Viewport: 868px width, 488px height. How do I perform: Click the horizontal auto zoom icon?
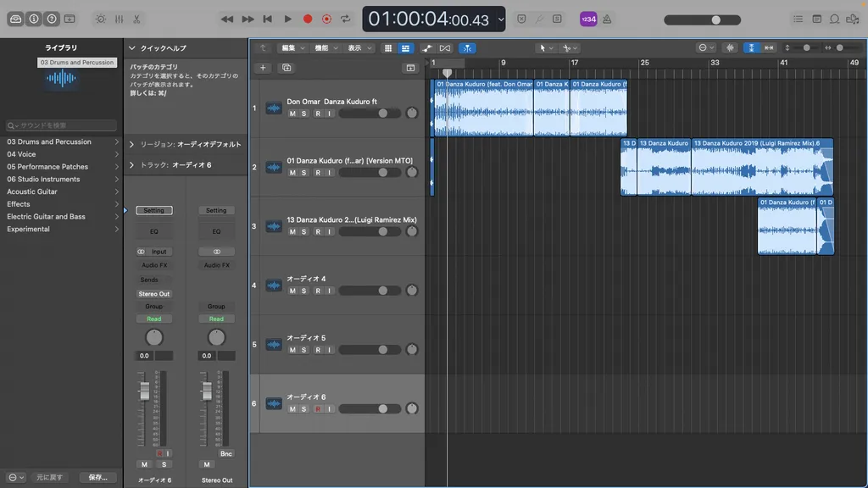coord(769,47)
